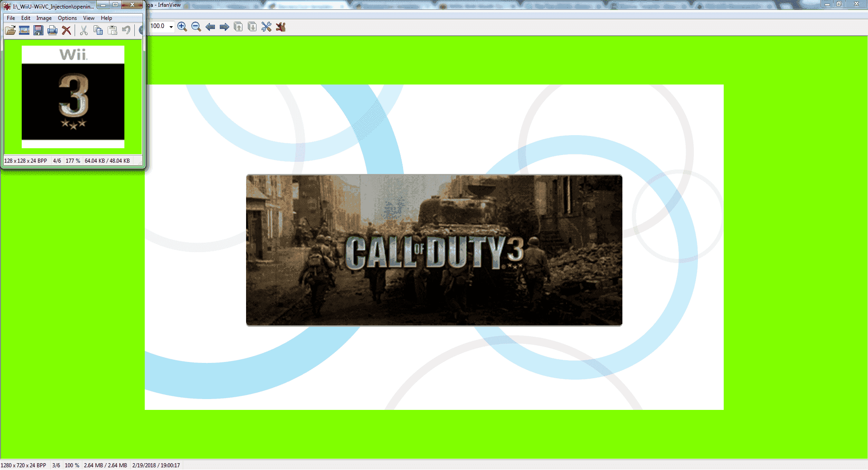This screenshot has height=470, width=868.
Task: Paste from clipboard using the paste icon
Action: (x=112, y=30)
